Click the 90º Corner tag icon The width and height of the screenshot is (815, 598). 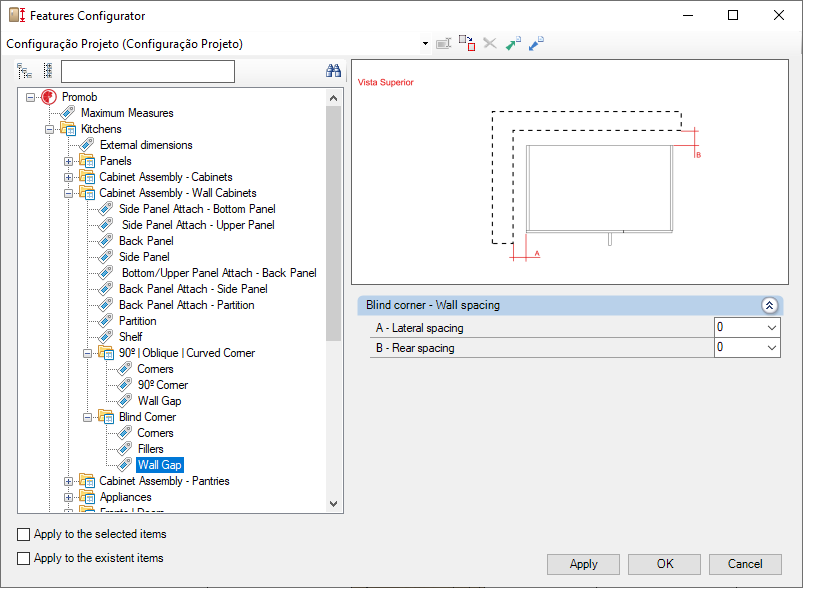pyautogui.click(x=125, y=385)
